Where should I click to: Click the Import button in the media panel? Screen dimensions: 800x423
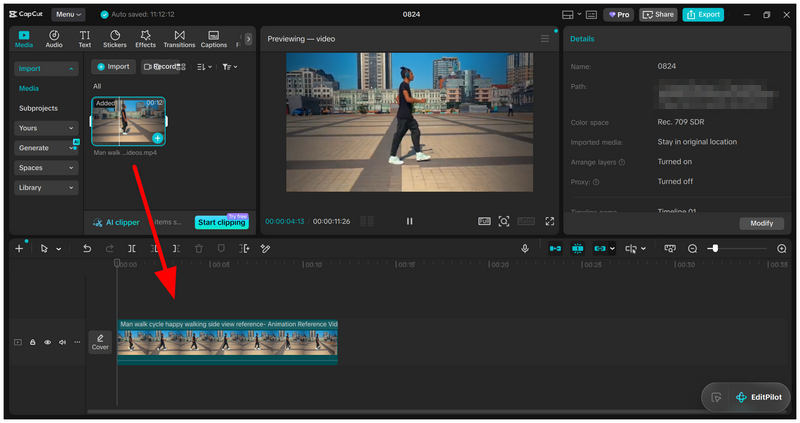coord(113,67)
